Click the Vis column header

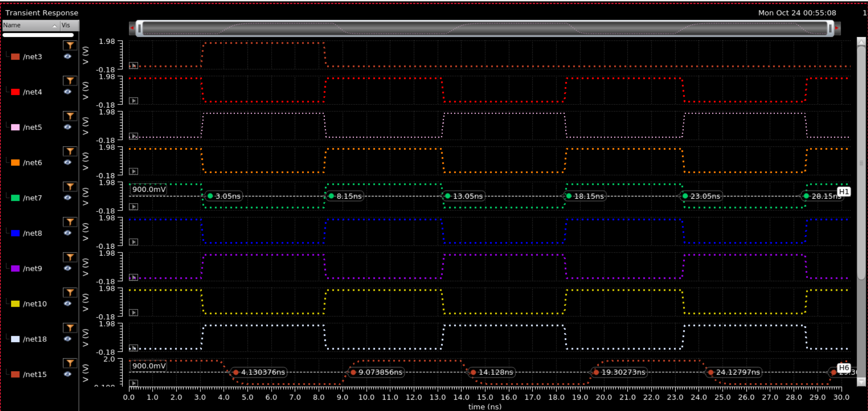[x=70, y=26]
